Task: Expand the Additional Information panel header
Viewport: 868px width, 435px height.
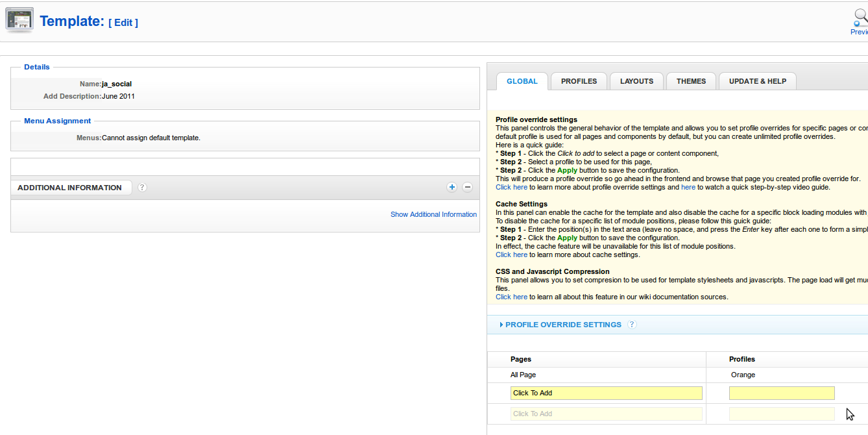Action: click(x=70, y=188)
